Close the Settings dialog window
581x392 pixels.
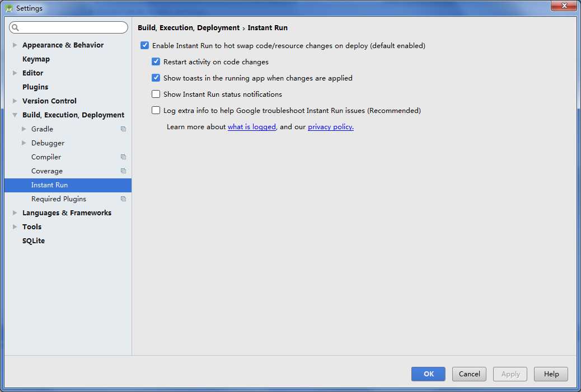pos(564,6)
